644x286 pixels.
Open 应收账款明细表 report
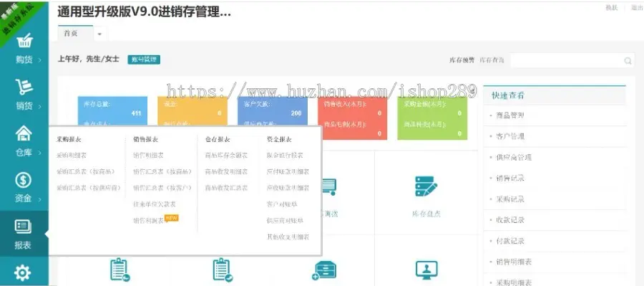288,188
